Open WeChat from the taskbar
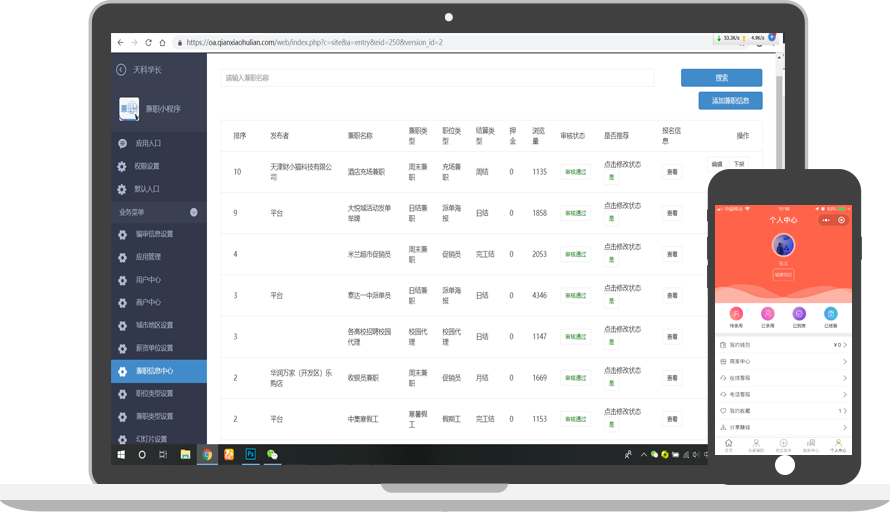Image resolution: width=890 pixels, height=526 pixels. point(272,455)
